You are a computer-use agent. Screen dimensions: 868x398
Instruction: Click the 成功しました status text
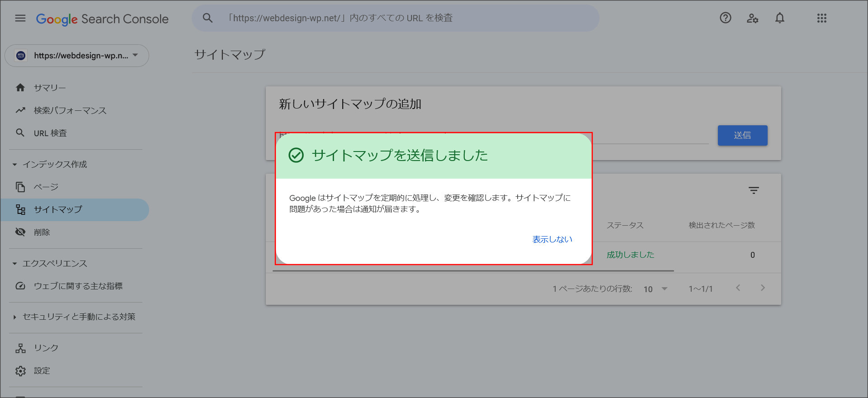[630, 255]
